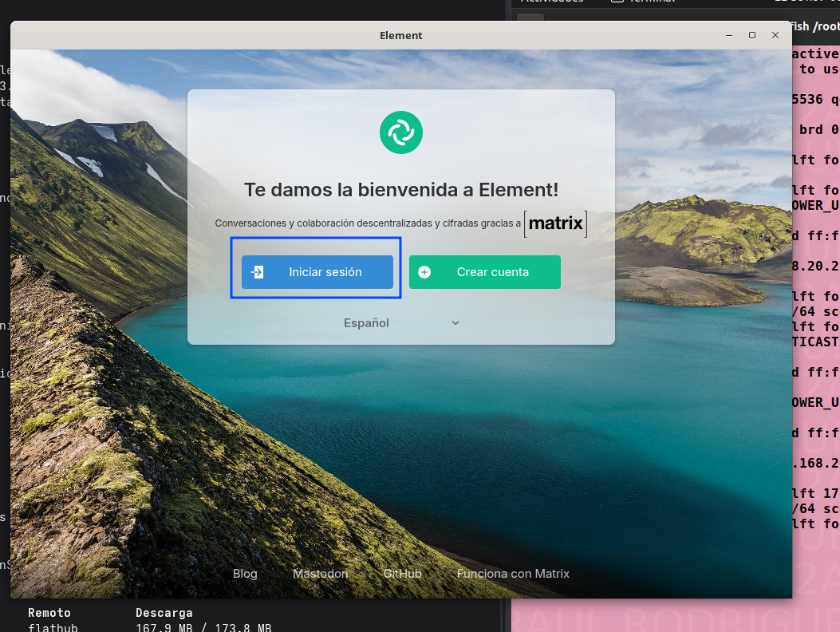Click the Crear cuenta button

485,272
